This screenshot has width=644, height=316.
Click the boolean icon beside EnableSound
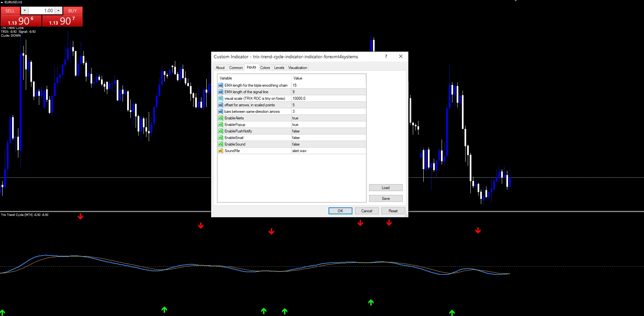coord(220,144)
